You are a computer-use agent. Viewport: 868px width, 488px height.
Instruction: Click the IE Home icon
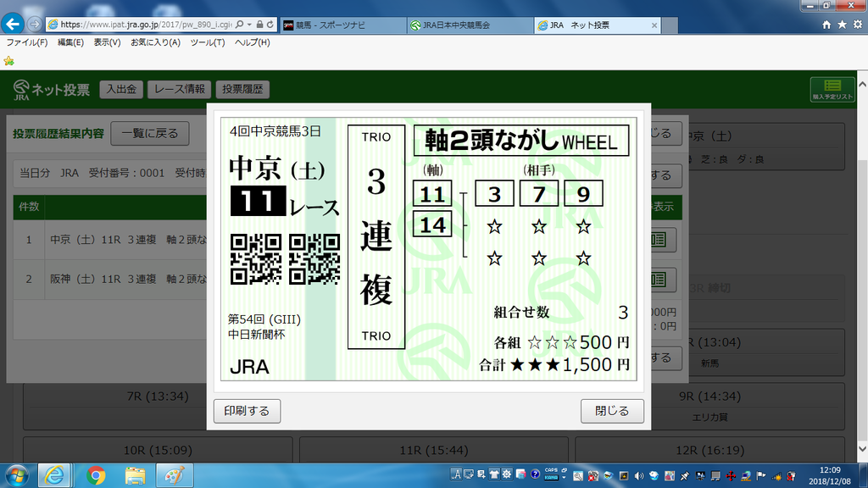coord(826,25)
